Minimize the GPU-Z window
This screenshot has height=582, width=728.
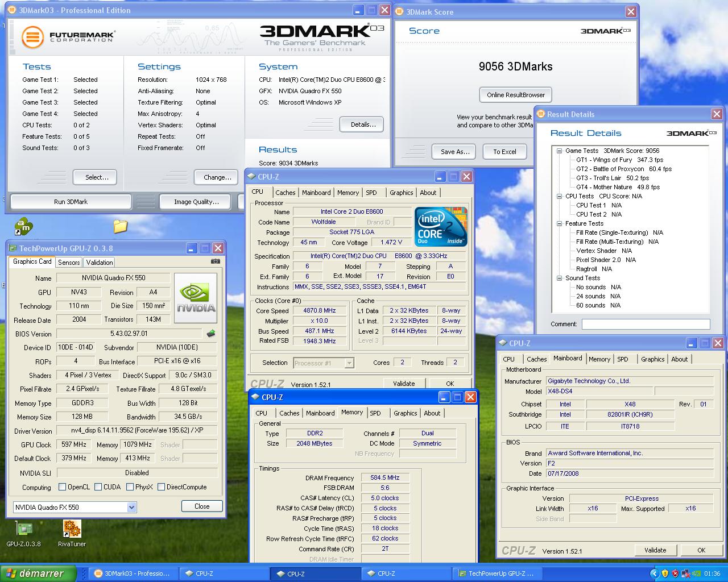(192, 248)
